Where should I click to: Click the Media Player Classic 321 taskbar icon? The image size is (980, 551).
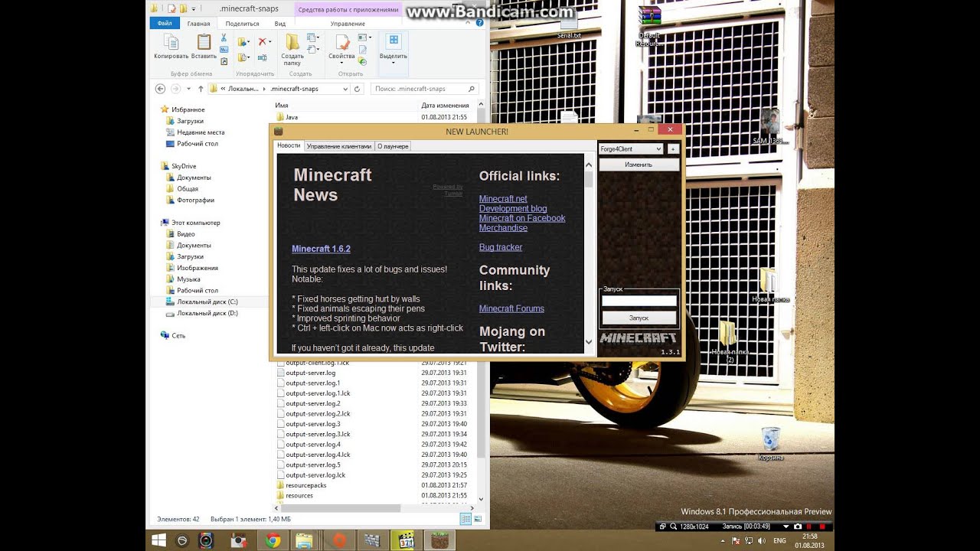pos(405,540)
